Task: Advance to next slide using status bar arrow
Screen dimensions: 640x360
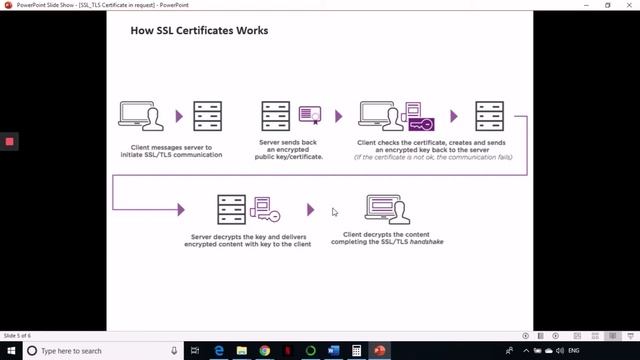Action: (556, 336)
